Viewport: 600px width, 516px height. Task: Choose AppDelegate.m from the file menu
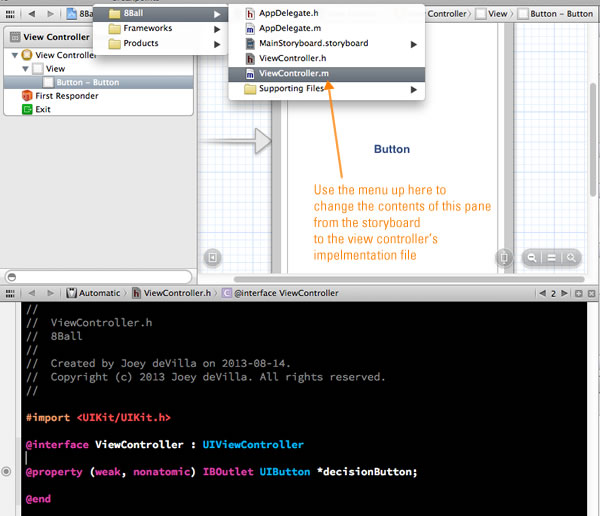(326, 28)
